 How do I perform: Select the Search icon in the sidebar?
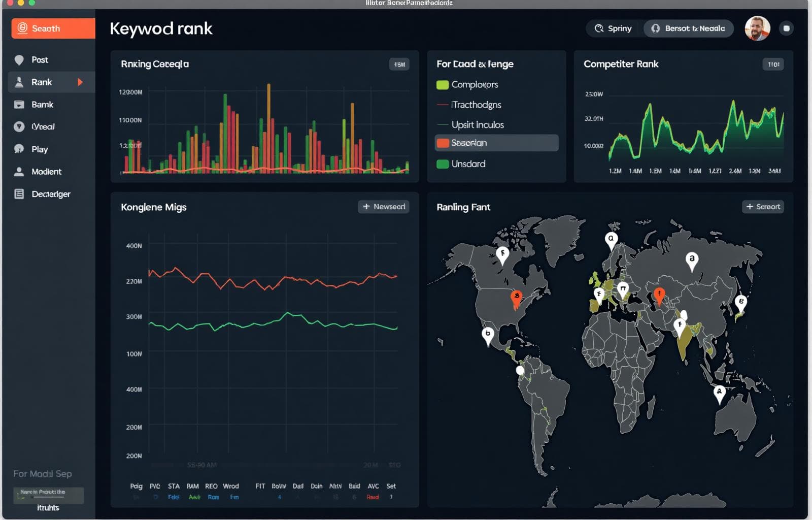(x=21, y=28)
